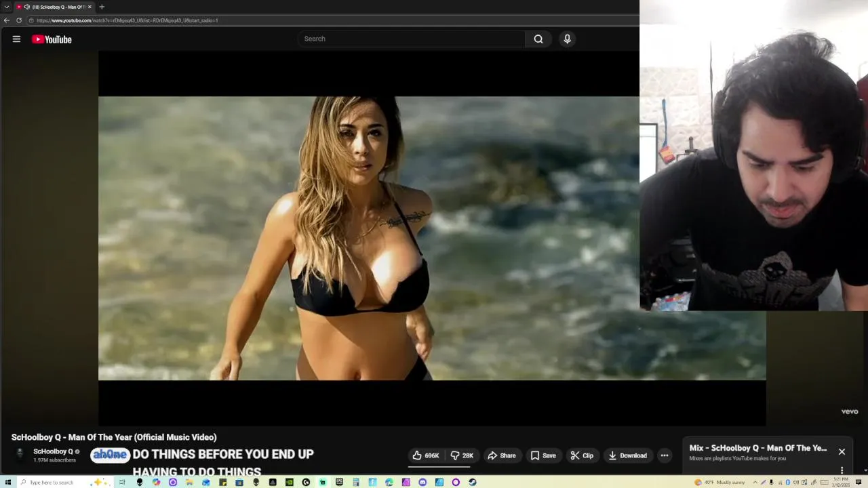Open the NVIDIA app on the taskbar
Viewport: 868px width, 488px height.
pos(289,482)
